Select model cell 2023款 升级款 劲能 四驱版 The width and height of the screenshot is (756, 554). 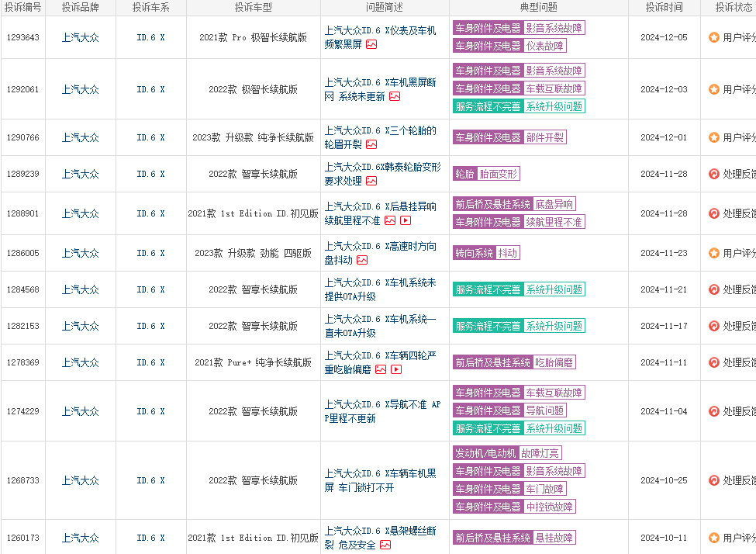[x=253, y=253]
